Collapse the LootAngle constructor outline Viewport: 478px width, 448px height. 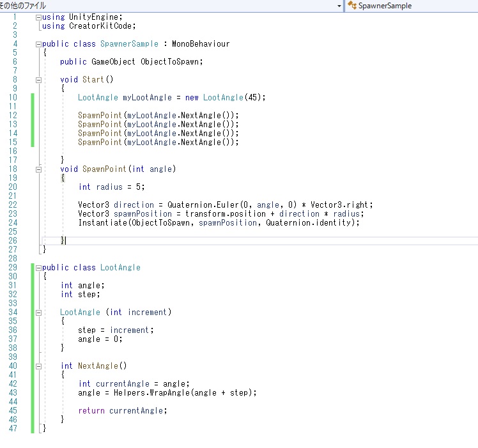click(38, 313)
